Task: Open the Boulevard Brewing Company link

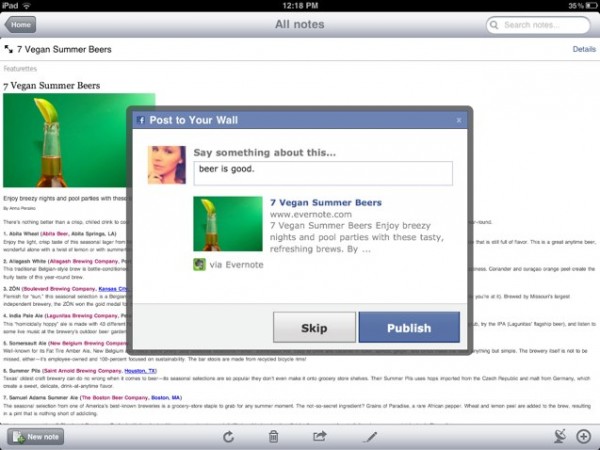Action: pyautogui.click(x=59, y=289)
